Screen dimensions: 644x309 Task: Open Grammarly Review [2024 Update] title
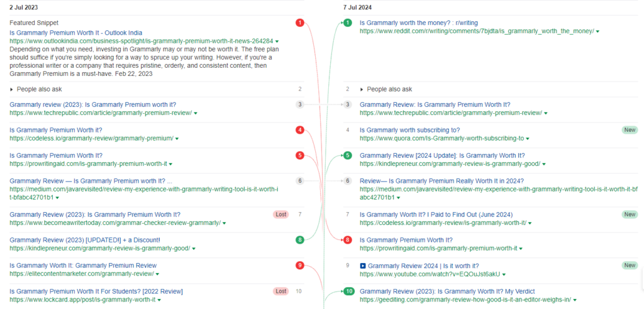[x=442, y=156]
